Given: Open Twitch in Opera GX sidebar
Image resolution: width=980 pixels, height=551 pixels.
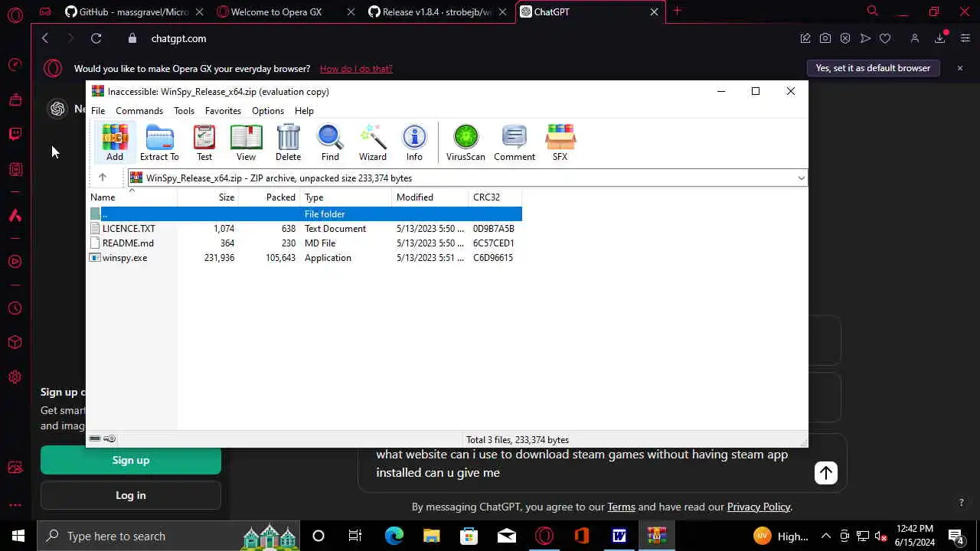Looking at the screenshot, I should [x=15, y=134].
